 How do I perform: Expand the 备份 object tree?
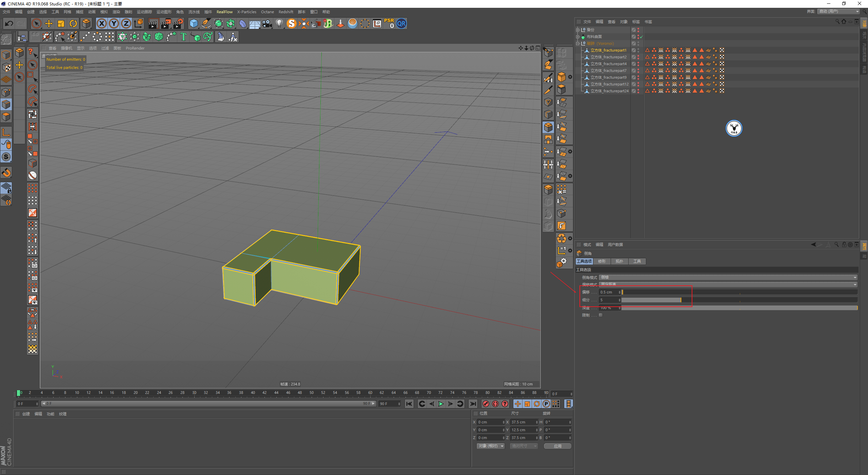tap(578, 30)
